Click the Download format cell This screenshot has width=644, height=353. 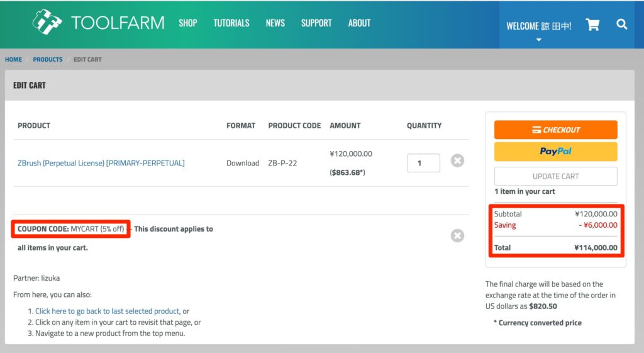click(243, 163)
